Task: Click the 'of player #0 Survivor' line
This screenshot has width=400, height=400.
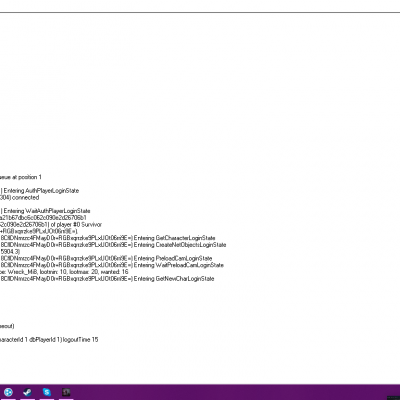Action: click(51, 224)
